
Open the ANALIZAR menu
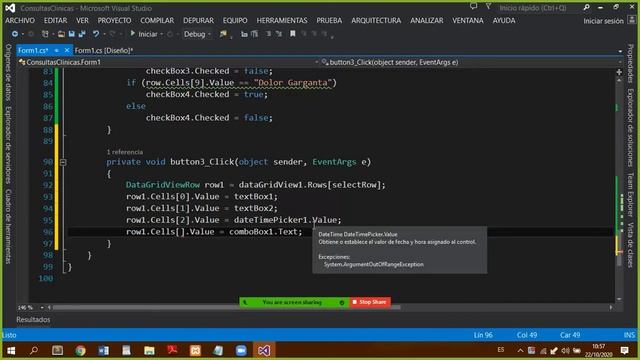pos(427,20)
